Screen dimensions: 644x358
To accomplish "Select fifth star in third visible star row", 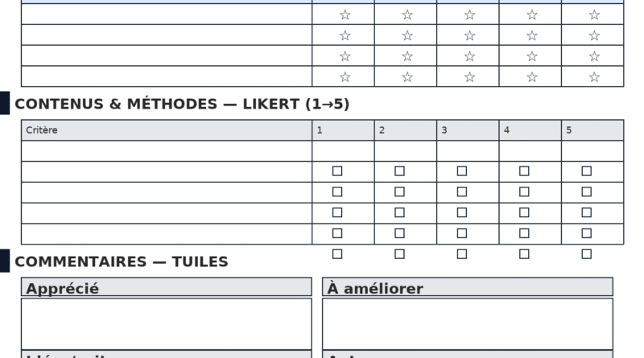I will pos(594,56).
